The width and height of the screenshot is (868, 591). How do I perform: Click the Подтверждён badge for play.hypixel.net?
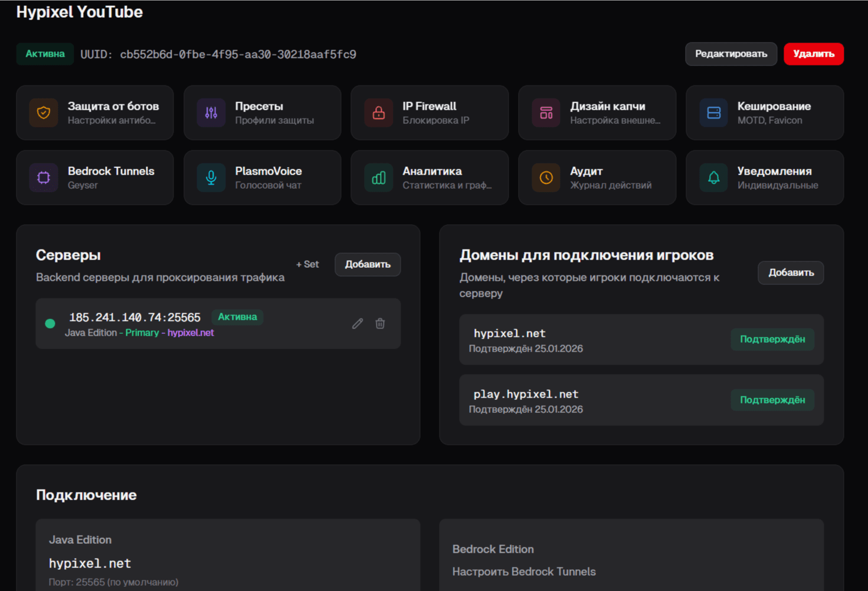[x=772, y=400]
